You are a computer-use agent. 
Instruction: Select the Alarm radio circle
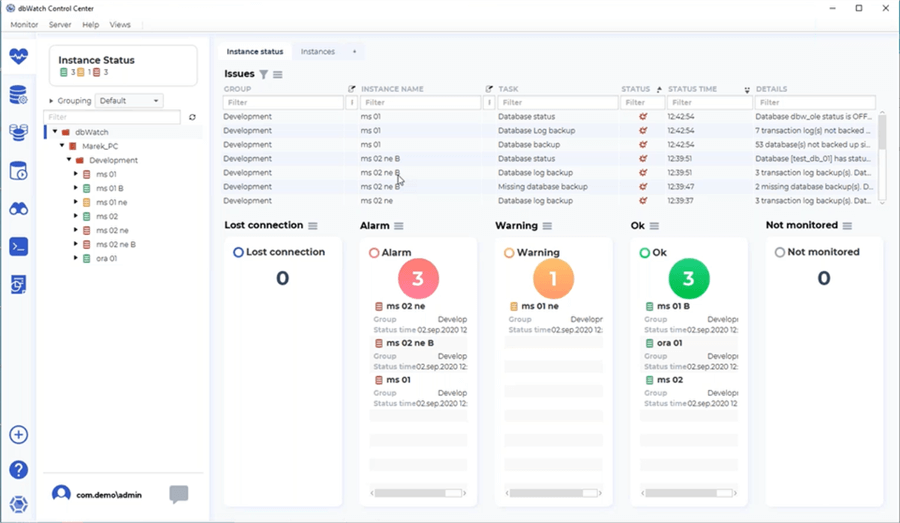click(374, 253)
